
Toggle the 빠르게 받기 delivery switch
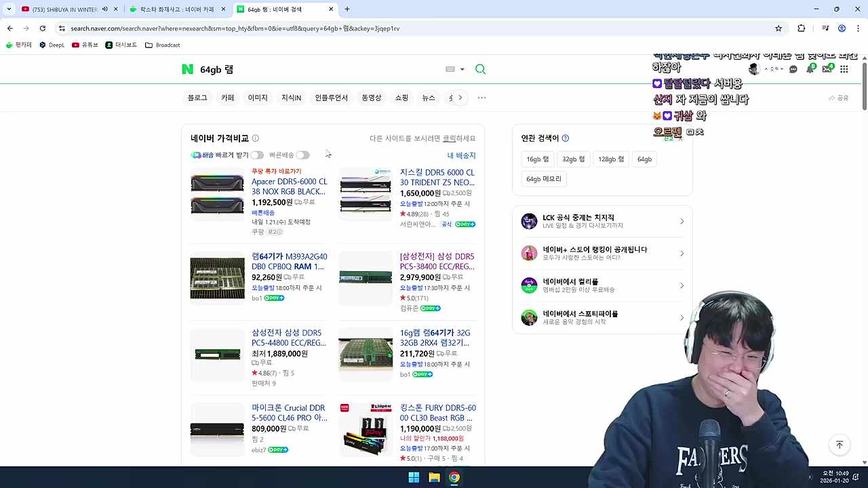tap(256, 155)
